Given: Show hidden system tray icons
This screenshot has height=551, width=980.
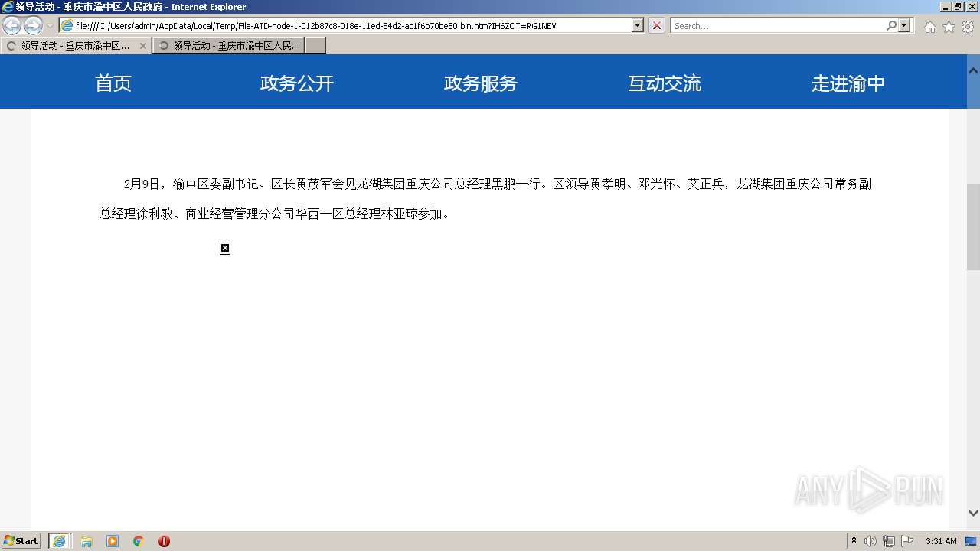Looking at the screenshot, I should point(854,541).
